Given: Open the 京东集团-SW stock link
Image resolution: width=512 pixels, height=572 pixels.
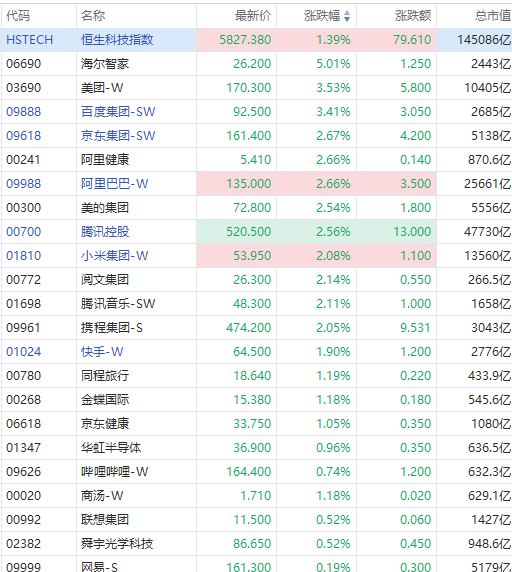Looking at the screenshot, I should coord(118,136).
